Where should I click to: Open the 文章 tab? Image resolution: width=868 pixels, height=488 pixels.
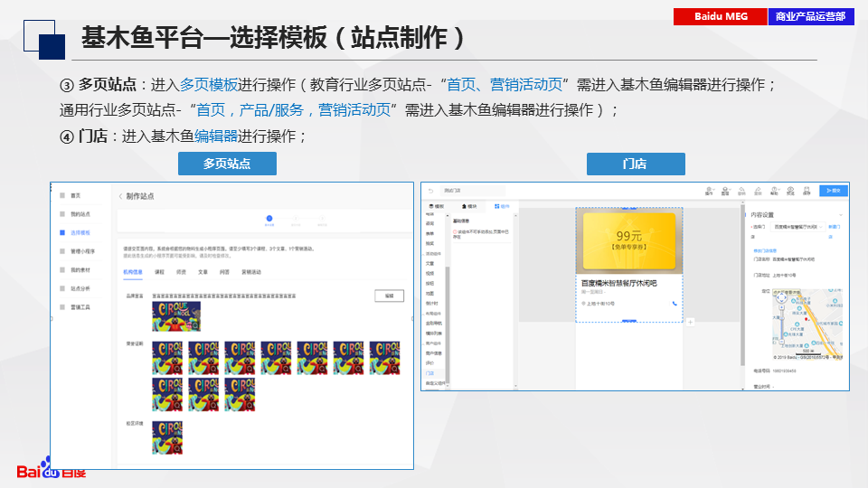point(203,272)
